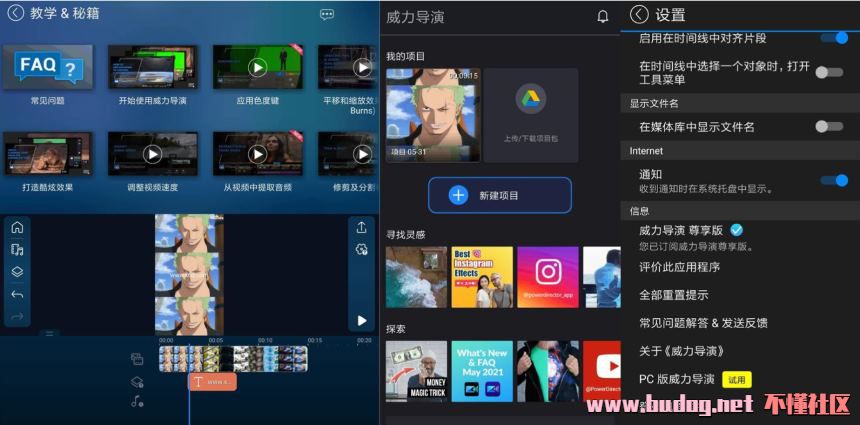Screen dimensions: 860x425
Task: Tap the home icon in editor sidebar
Action: click(x=17, y=227)
